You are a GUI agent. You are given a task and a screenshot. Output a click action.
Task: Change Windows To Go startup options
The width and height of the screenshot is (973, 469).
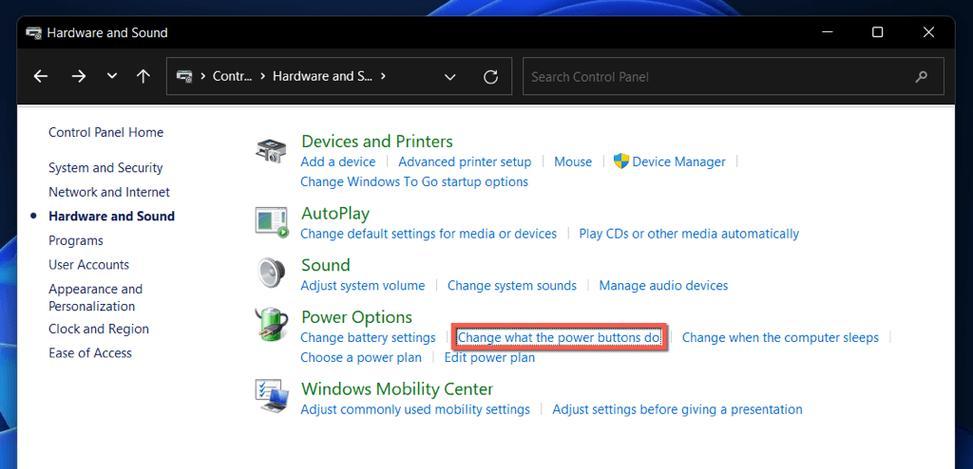point(414,182)
